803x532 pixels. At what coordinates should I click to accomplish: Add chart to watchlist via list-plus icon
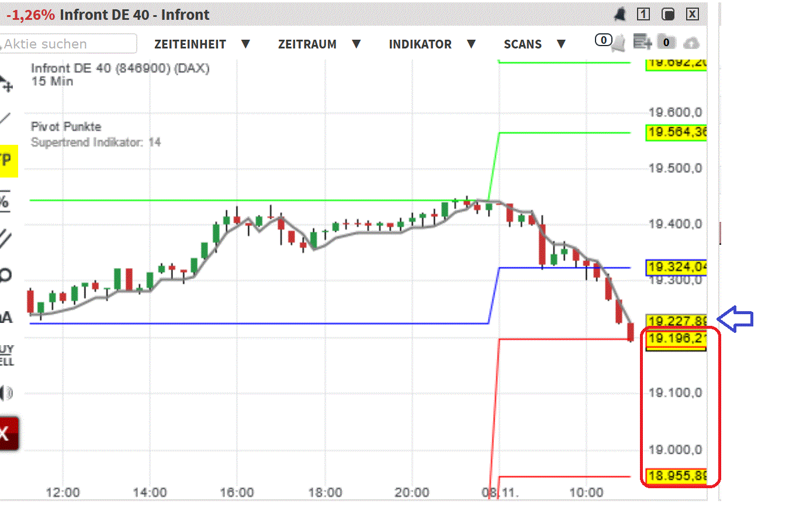click(642, 42)
